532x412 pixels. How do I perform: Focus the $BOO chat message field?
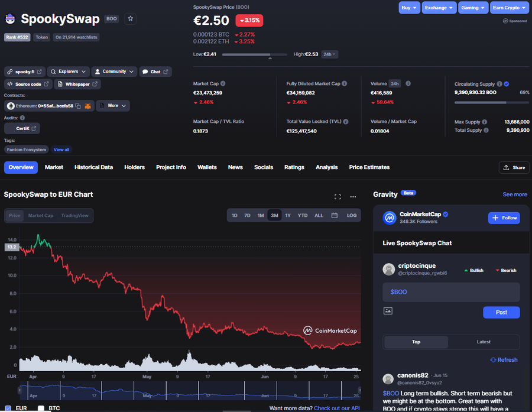pos(451,292)
